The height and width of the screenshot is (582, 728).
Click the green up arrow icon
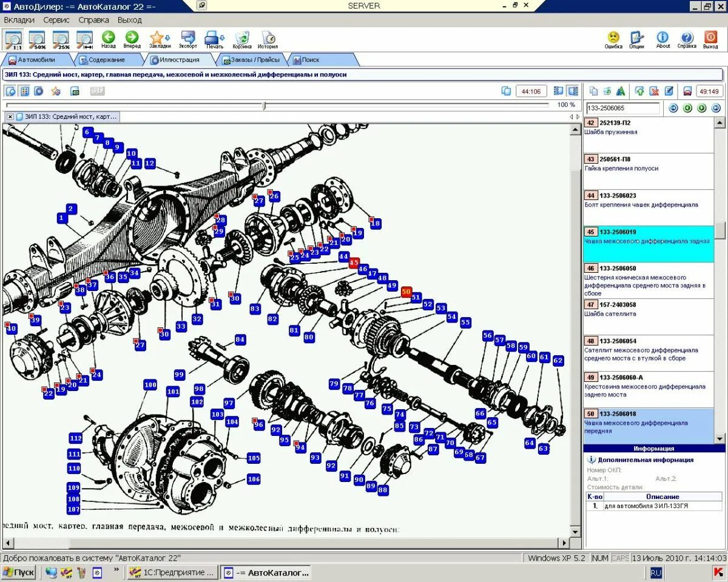coord(639,91)
